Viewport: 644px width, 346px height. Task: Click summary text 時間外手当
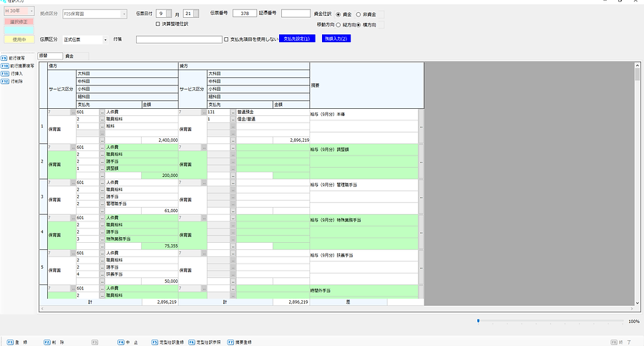(x=321, y=290)
